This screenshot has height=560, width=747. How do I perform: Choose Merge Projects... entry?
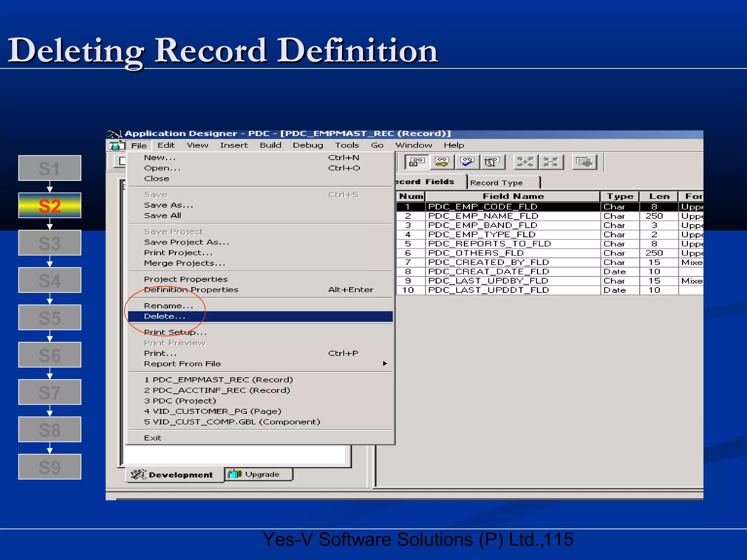click(x=260, y=264)
